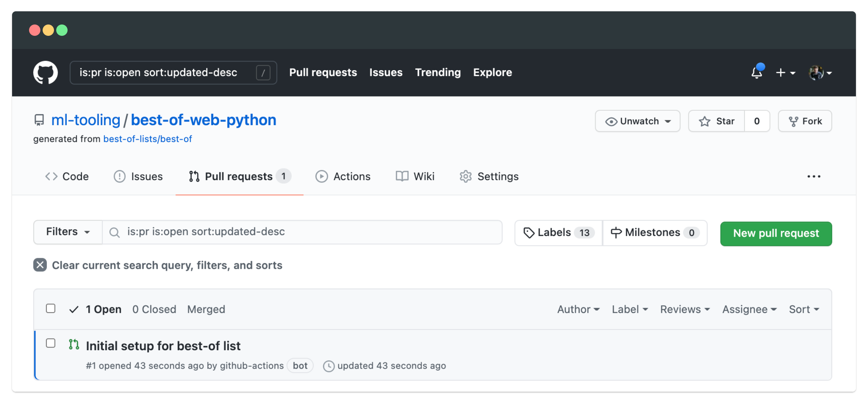The image size is (868, 403).
Task: Open the notifications bell
Action: click(757, 72)
